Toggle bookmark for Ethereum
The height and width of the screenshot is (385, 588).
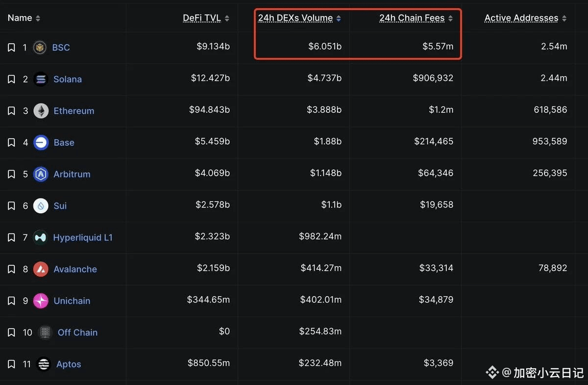(11, 111)
